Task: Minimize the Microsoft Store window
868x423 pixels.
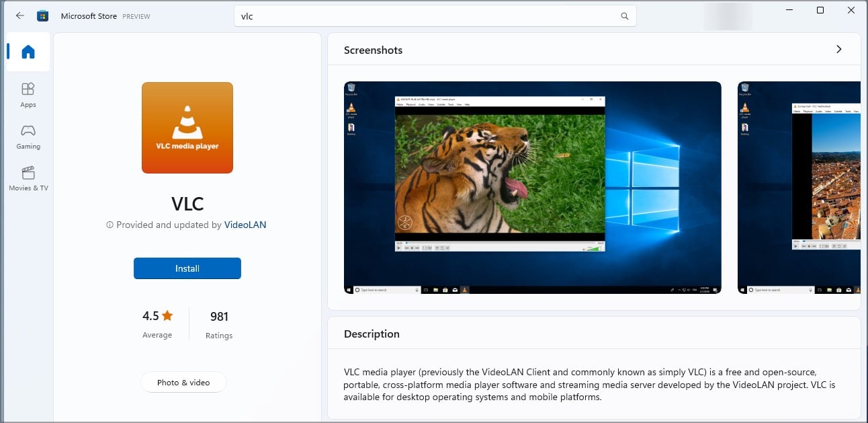Action: coord(789,10)
